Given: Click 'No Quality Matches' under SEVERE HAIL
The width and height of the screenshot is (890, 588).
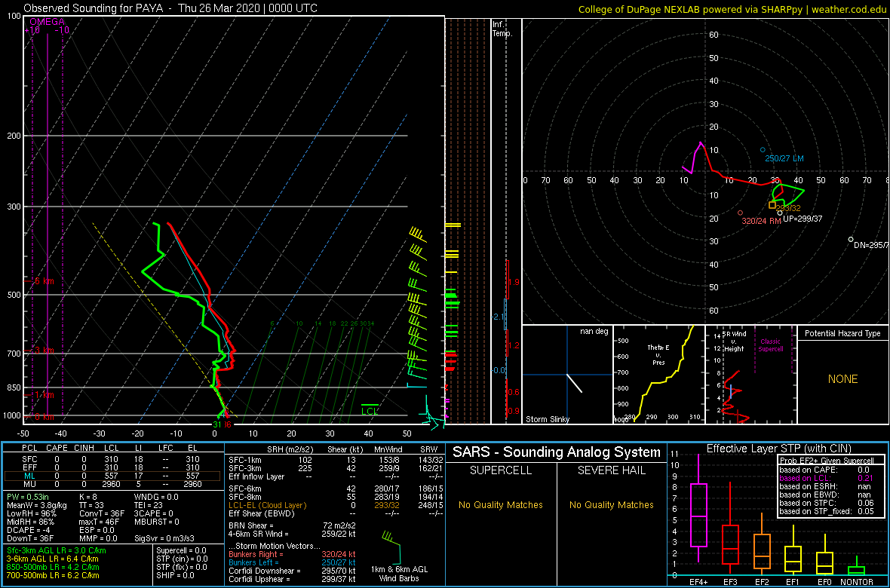Looking at the screenshot, I should (612, 504).
